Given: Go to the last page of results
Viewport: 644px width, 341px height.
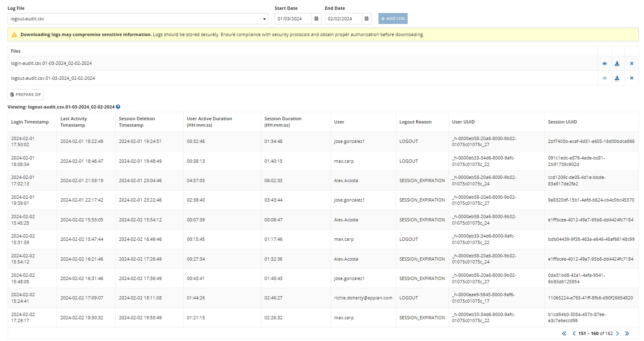Looking at the screenshot, I should [627, 333].
